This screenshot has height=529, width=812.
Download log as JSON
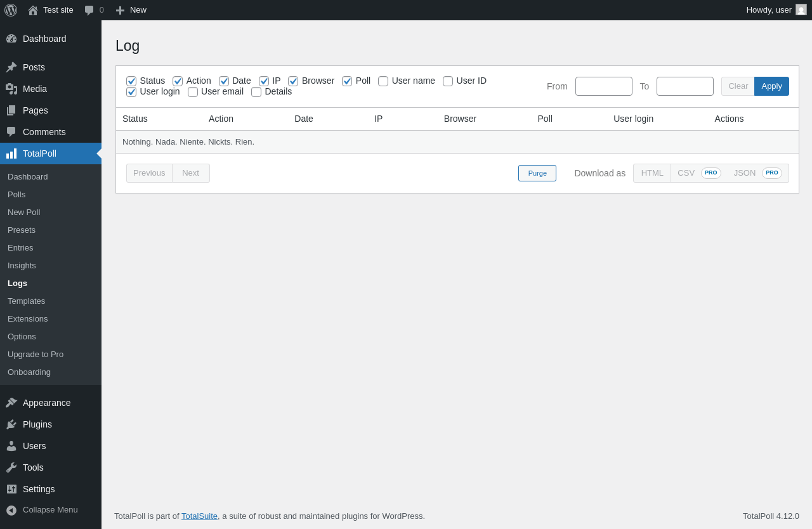pyautogui.click(x=758, y=173)
